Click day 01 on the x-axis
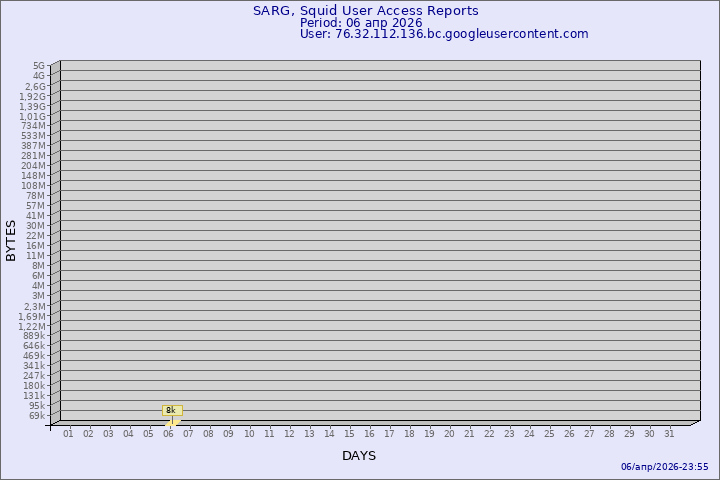 [68, 433]
